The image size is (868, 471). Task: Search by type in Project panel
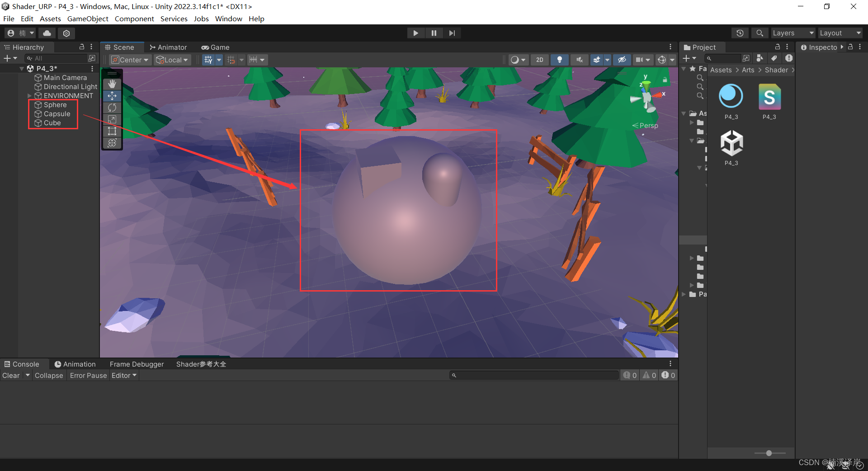759,58
